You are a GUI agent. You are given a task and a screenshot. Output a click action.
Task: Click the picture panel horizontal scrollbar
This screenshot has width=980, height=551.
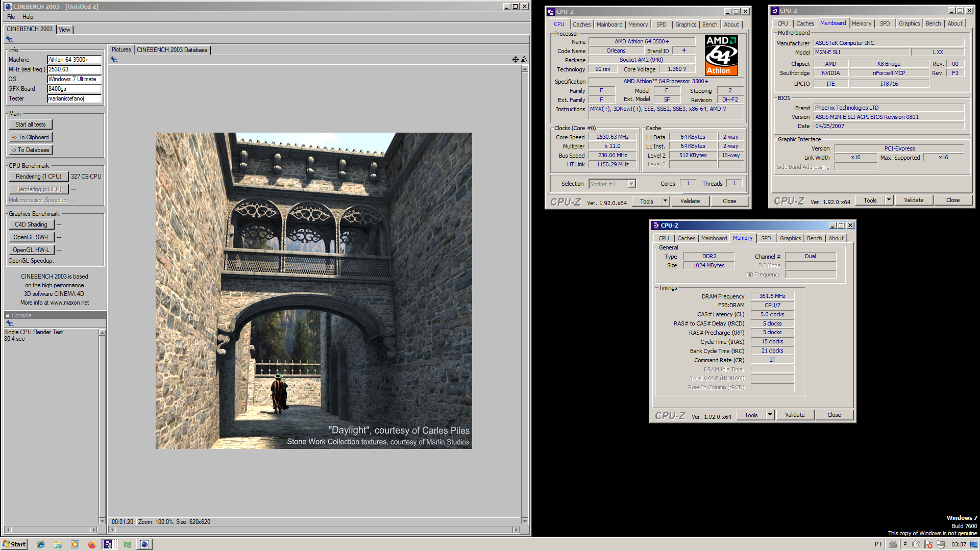coord(315,530)
